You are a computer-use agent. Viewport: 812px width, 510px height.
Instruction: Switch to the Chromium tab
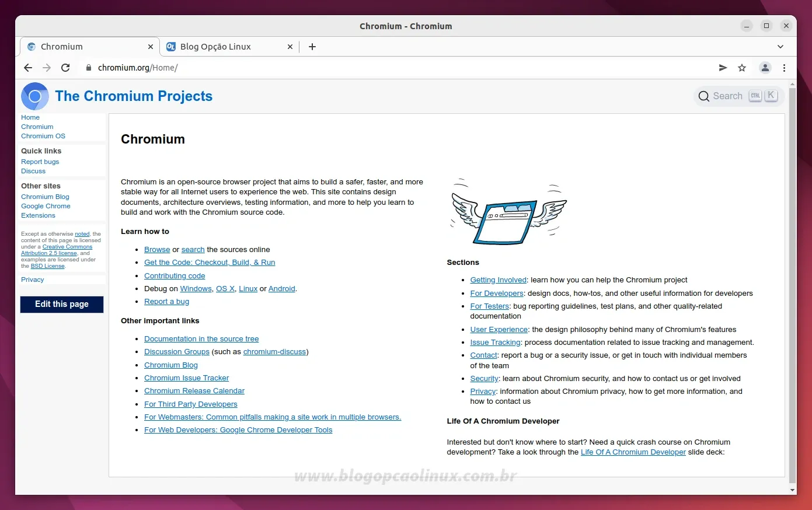coord(90,47)
